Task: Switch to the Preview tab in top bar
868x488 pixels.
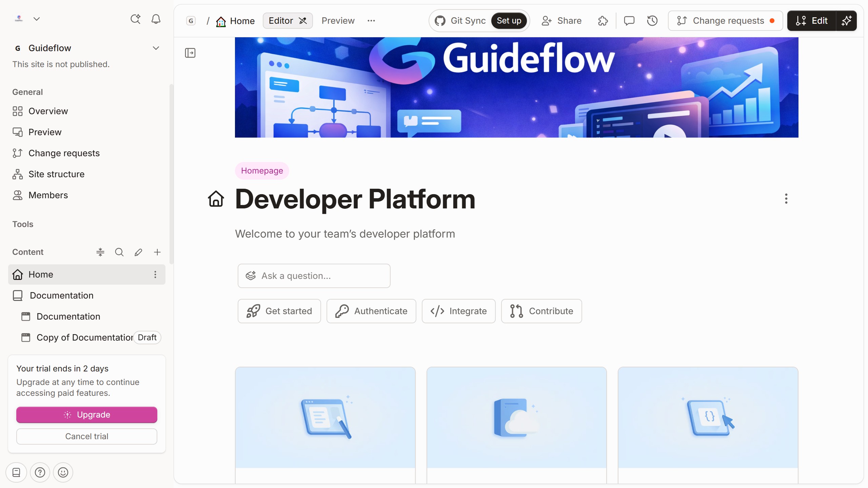Action: 338,21
